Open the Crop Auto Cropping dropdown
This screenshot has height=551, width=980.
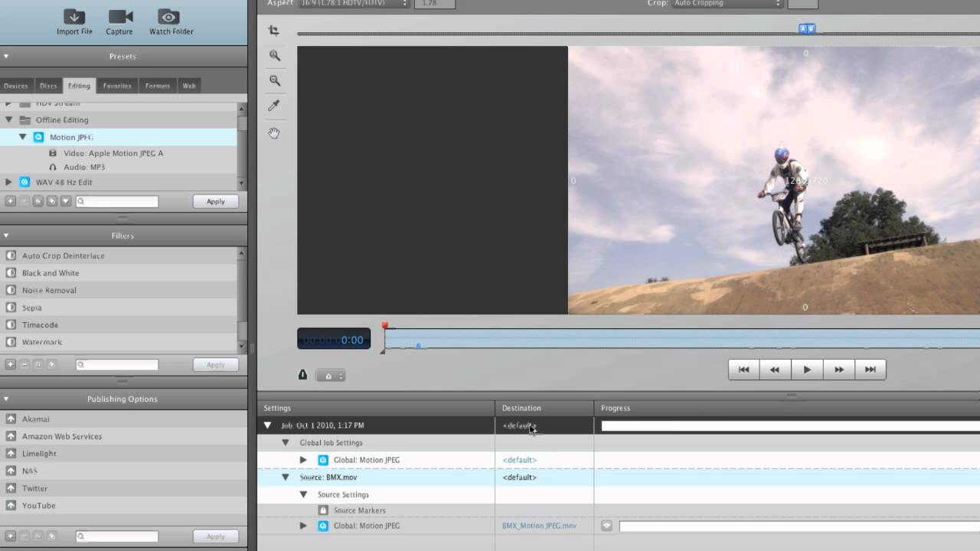(x=727, y=3)
